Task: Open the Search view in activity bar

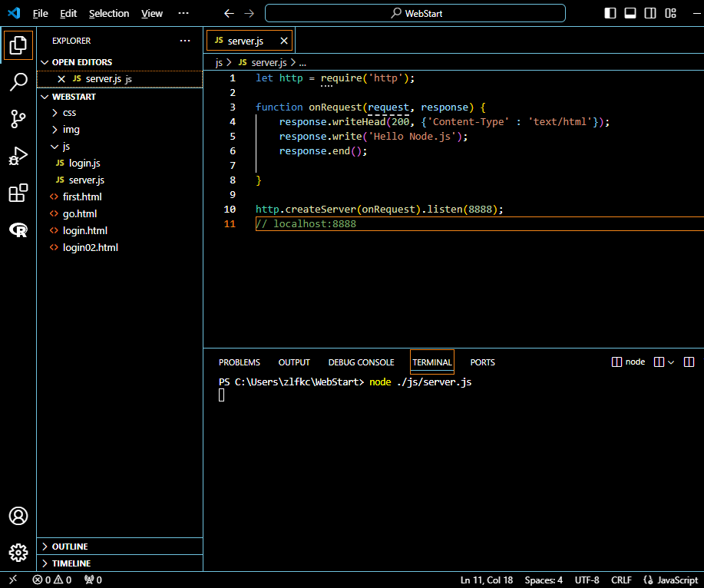Action: click(18, 82)
